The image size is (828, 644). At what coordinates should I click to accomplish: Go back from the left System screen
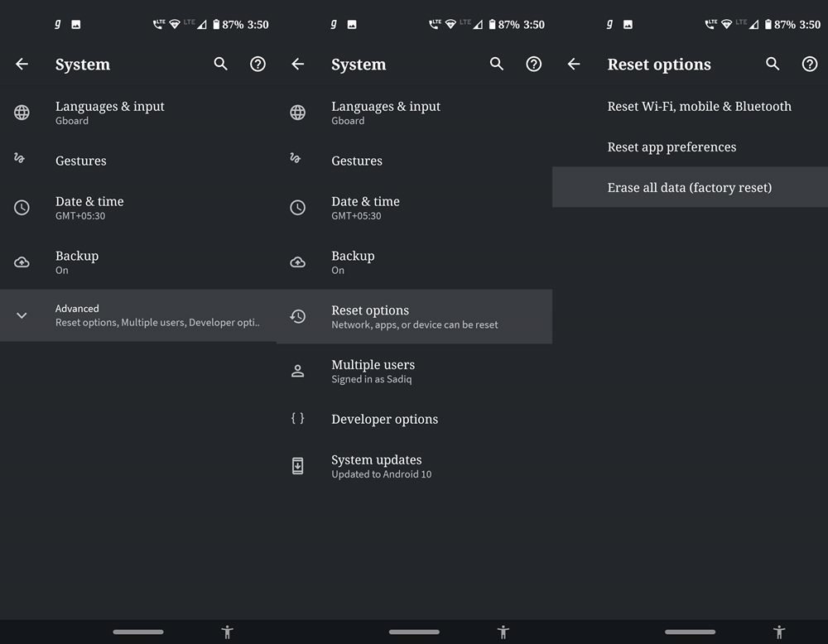[x=22, y=64]
